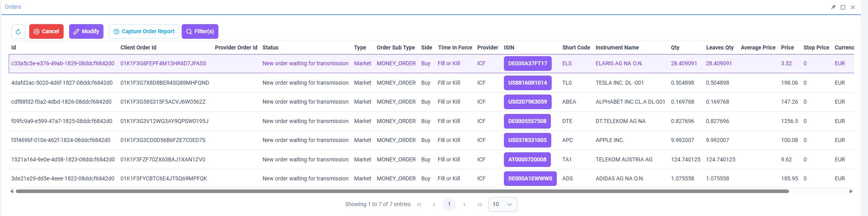Click TELEKOM AUSTRIA AG instrument name
The width and height of the screenshot is (868, 216).
coord(624,159)
